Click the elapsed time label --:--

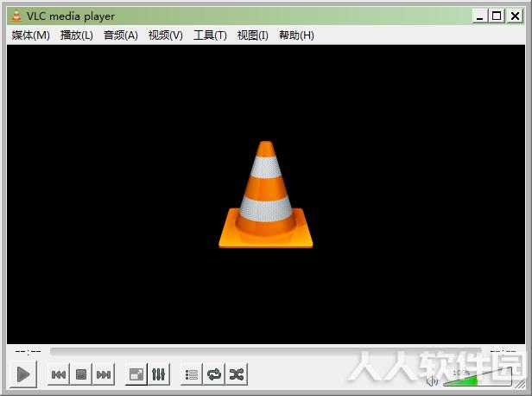28,351
